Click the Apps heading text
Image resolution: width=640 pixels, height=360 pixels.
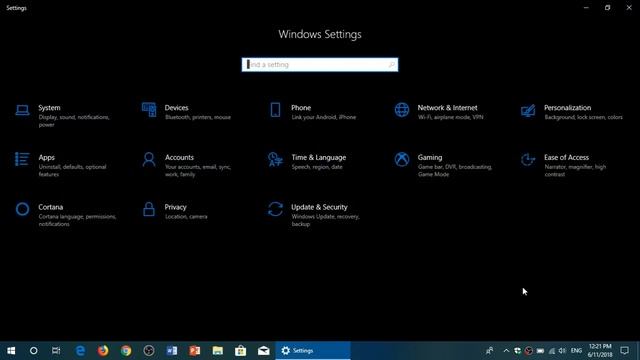pyautogui.click(x=47, y=158)
